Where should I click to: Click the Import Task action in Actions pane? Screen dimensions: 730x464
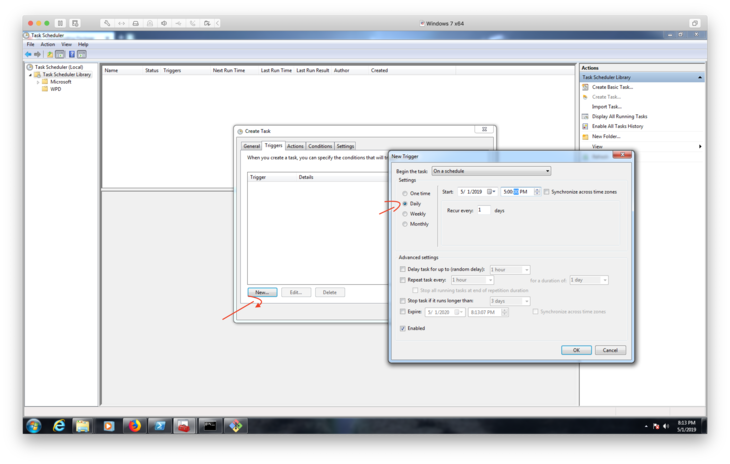pos(606,106)
